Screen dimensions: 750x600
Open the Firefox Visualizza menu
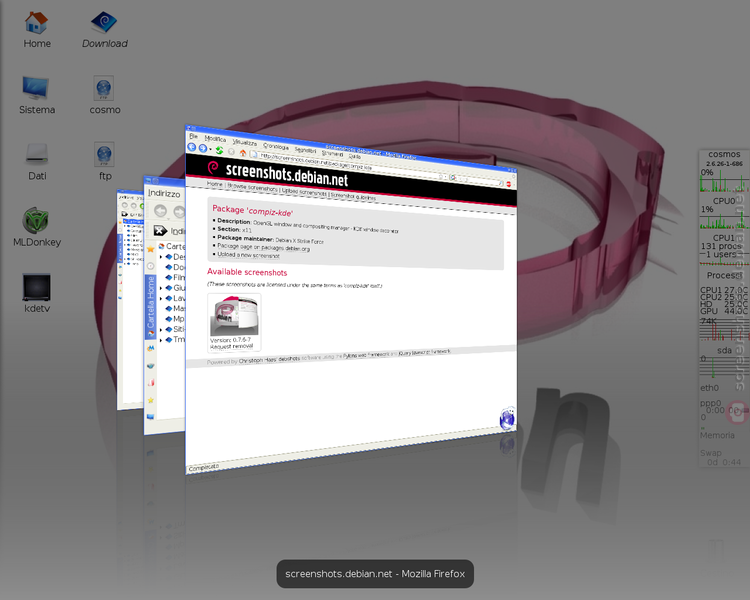click(244, 142)
